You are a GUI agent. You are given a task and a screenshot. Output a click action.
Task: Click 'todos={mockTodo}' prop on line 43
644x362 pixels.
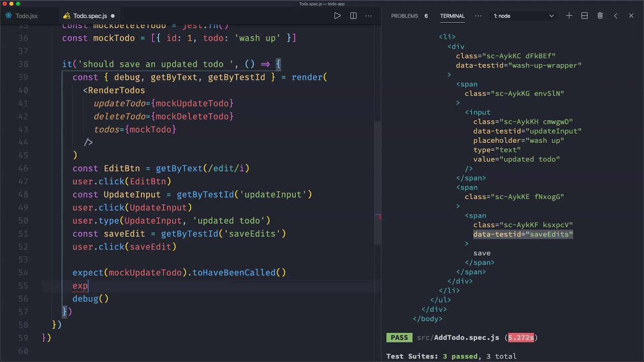coord(135,130)
